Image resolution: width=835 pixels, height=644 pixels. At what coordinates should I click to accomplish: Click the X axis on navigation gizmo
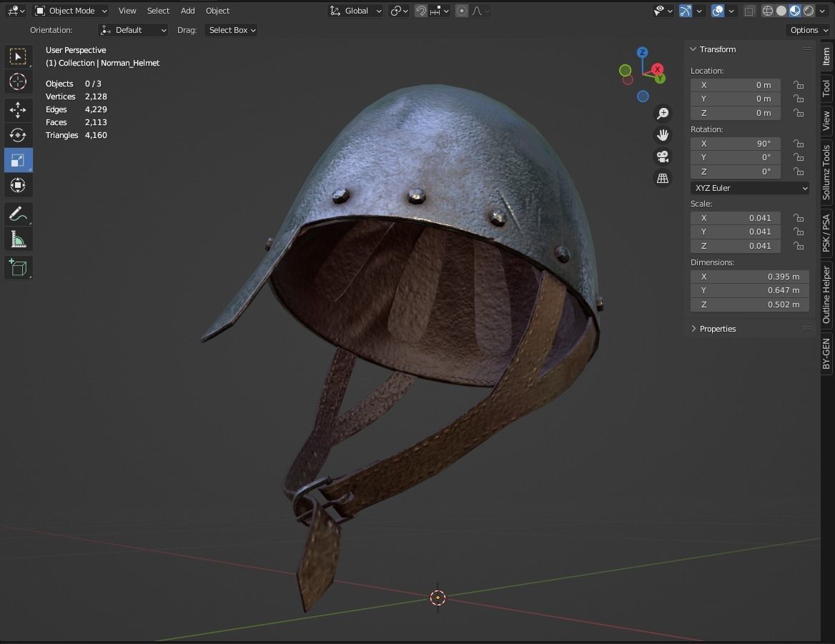pos(658,69)
